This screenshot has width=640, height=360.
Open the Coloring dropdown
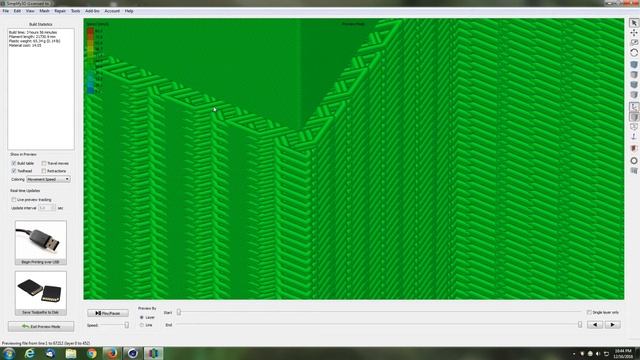[48, 179]
